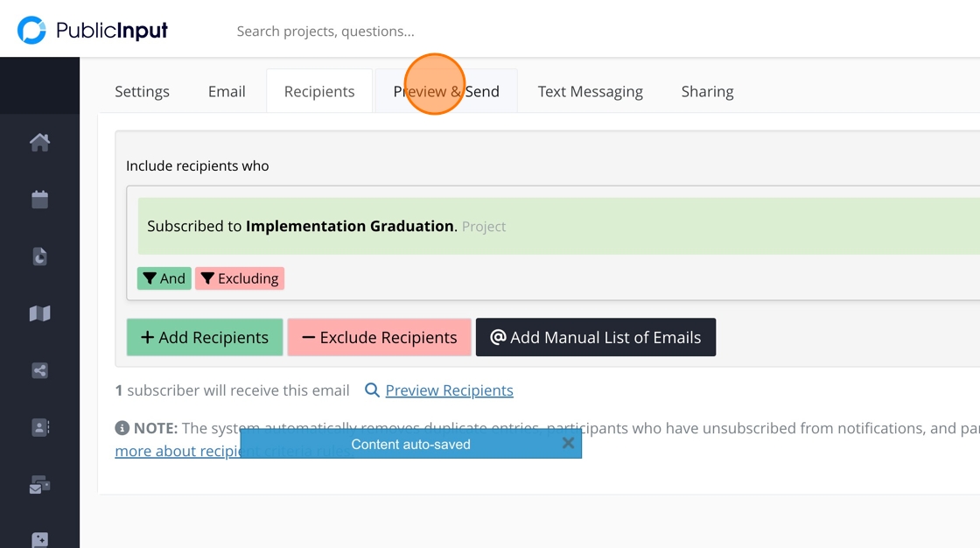The image size is (980, 548).
Task: Click the Excluding filter button
Action: click(239, 278)
